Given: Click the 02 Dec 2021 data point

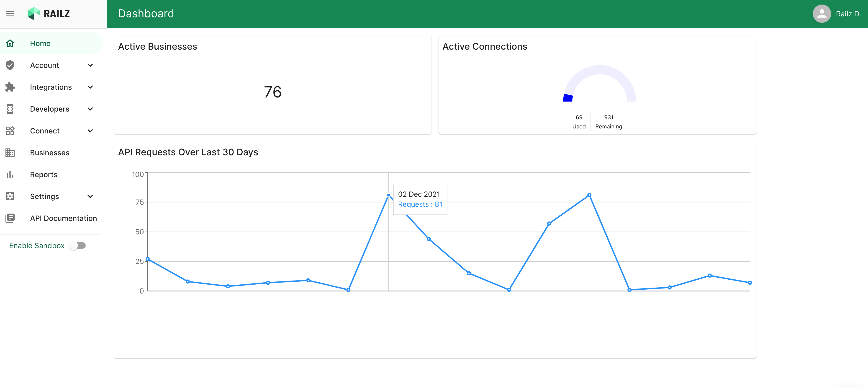Looking at the screenshot, I should 388,195.
